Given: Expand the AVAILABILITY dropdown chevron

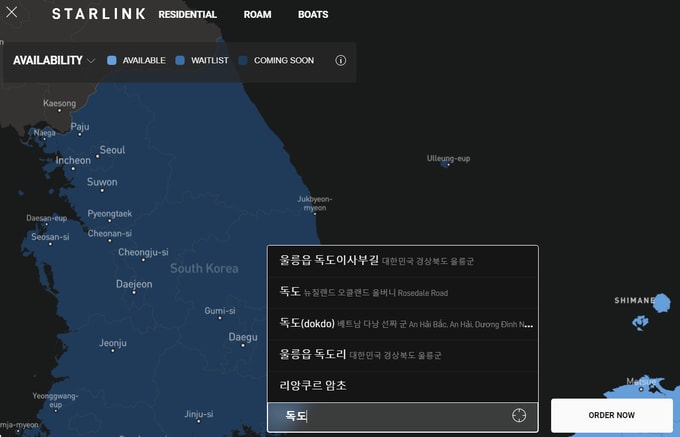Looking at the screenshot, I should click(91, 61).
